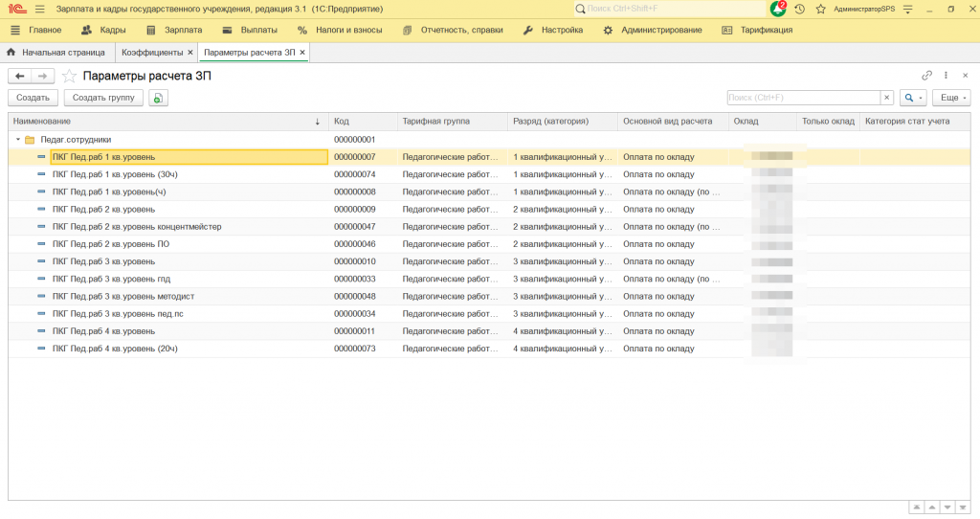
Task: Collapse the Педаг.сотрудники group
Action: click(17, 140)
